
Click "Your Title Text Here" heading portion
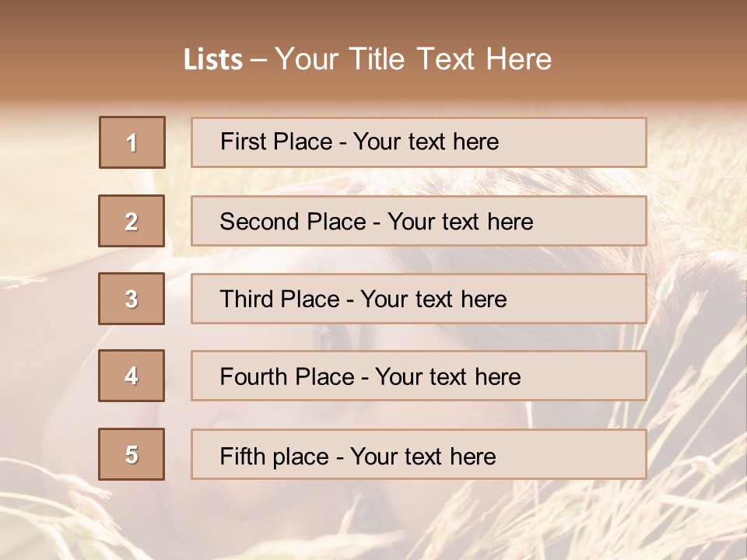coord(413,59)
